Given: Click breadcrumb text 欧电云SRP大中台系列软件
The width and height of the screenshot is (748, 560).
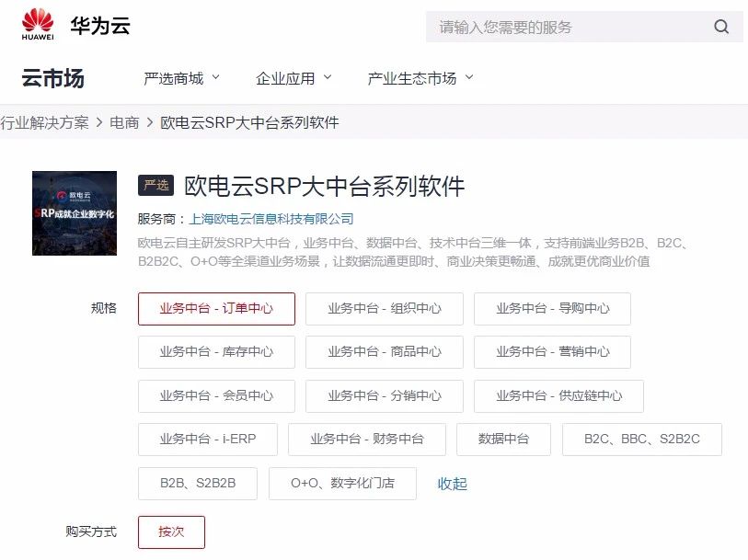Looking at the screenshot, I should [249, 122].
